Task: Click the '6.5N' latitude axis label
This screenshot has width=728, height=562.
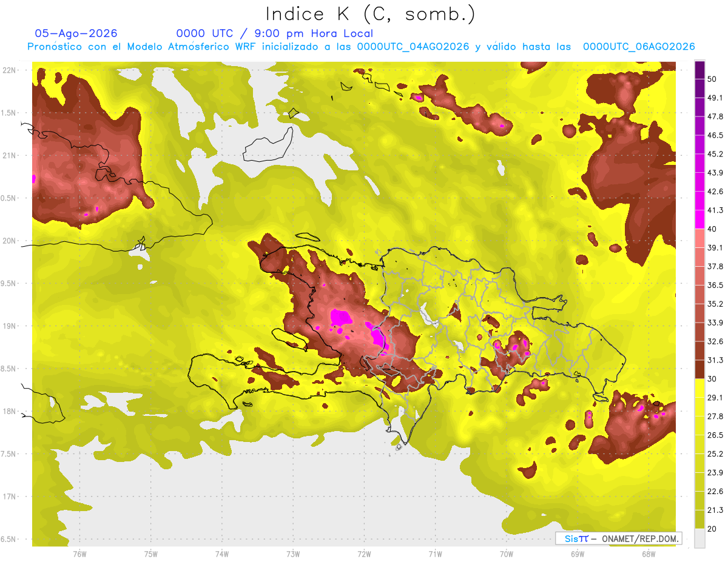Action: (x=9, y=539)
